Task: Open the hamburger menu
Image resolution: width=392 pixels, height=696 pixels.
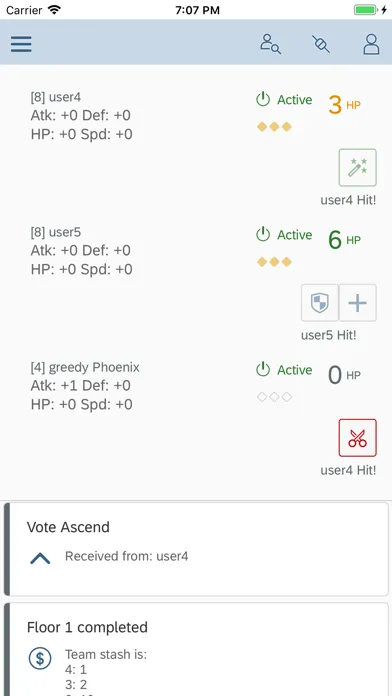Action: click(21, 44)
